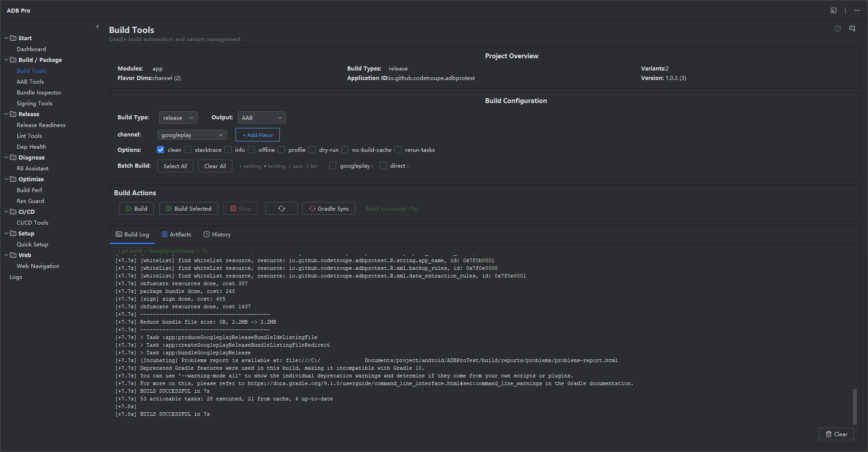Collapse the Start tree section chevron

(x=6, y=38)
